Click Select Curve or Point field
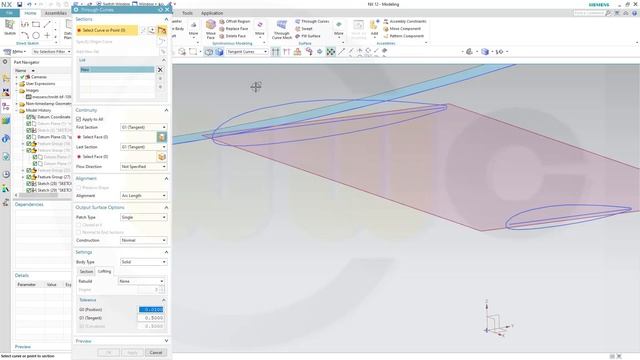 pos(107,30)
